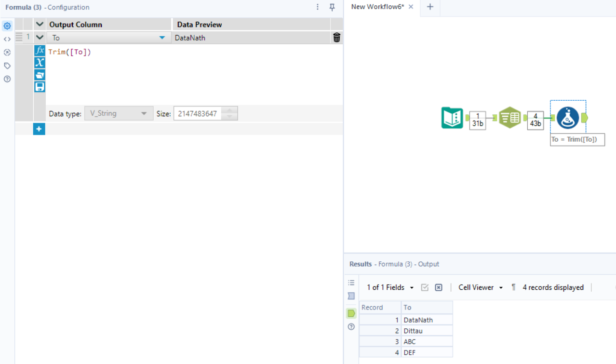Viewport: 616px width, 364px height.
Task: Create a new workflow with the plus button
Action: click(x=429, y=8)
